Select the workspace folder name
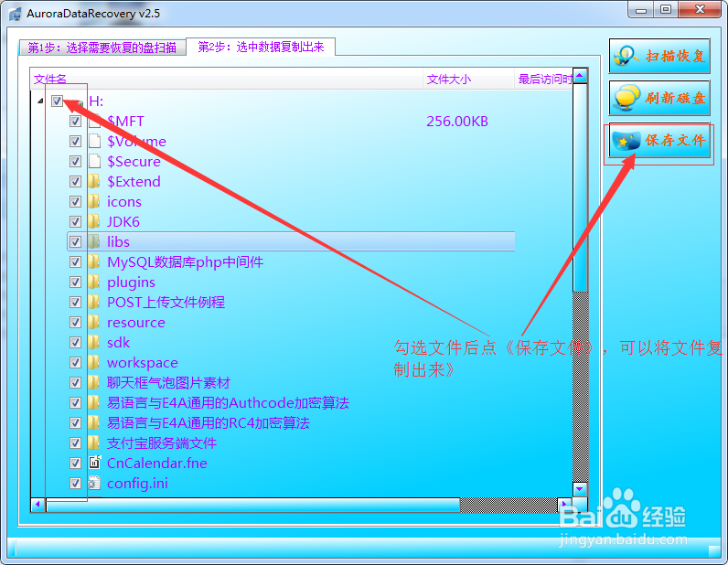Screen dimensions: 728x565 tap(143, 363)
